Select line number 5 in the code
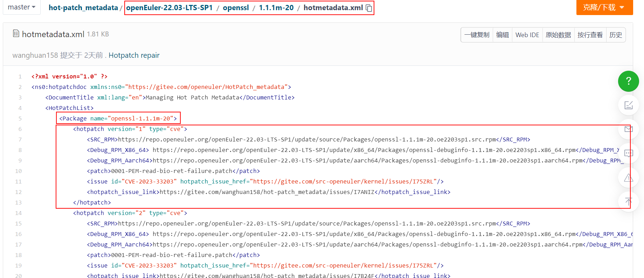The height and width of the screenshot is (278, 644). pos(20,118)
